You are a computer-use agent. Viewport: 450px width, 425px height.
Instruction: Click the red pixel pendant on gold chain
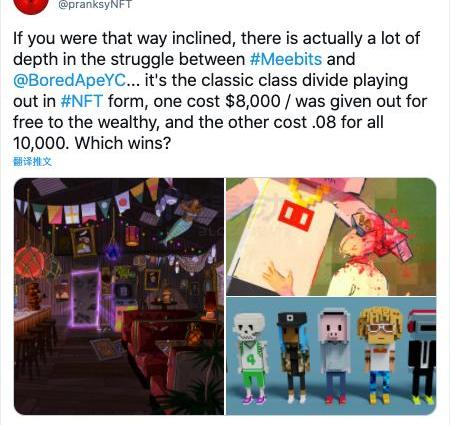coord(296,217)
